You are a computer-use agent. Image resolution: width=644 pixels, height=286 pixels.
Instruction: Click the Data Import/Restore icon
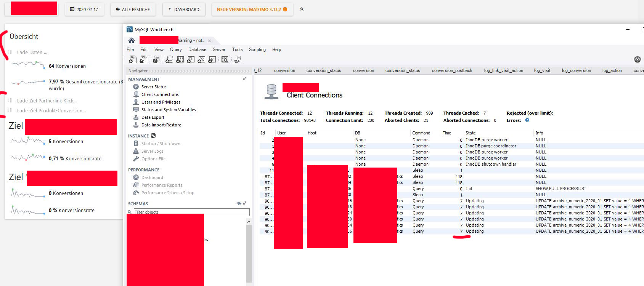[x=136, y=125]
